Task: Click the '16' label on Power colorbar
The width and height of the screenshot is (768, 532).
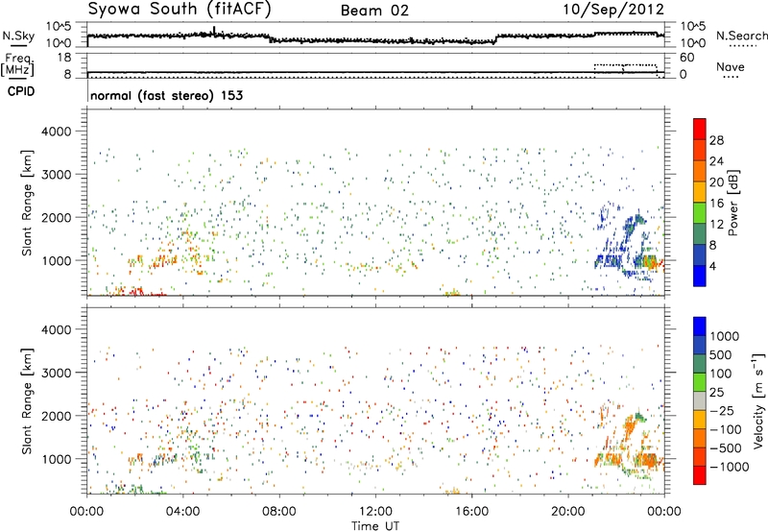Action: point(716,204)
